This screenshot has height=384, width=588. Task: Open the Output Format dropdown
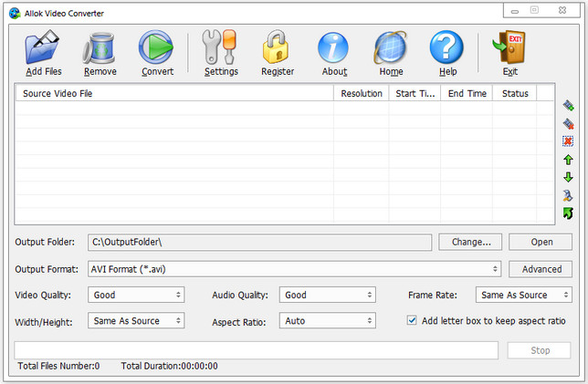(294, 269)
